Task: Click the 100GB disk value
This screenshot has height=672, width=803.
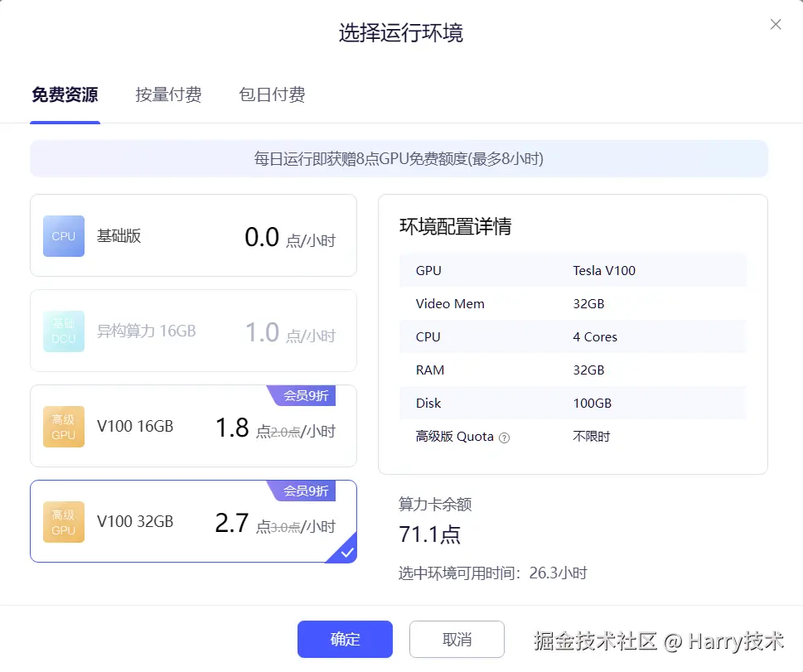Action: [x=592, y=403]
